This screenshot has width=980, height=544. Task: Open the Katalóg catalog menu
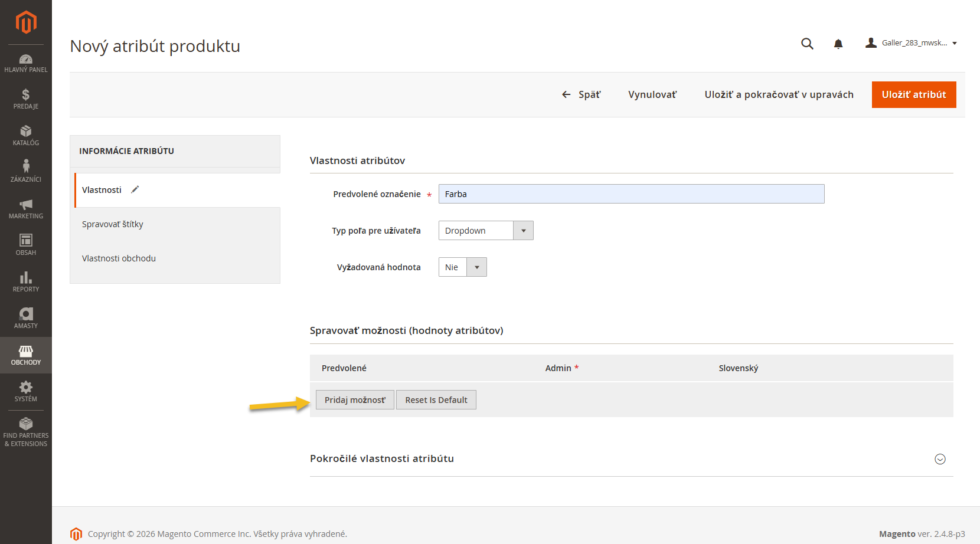coord(26,136)
